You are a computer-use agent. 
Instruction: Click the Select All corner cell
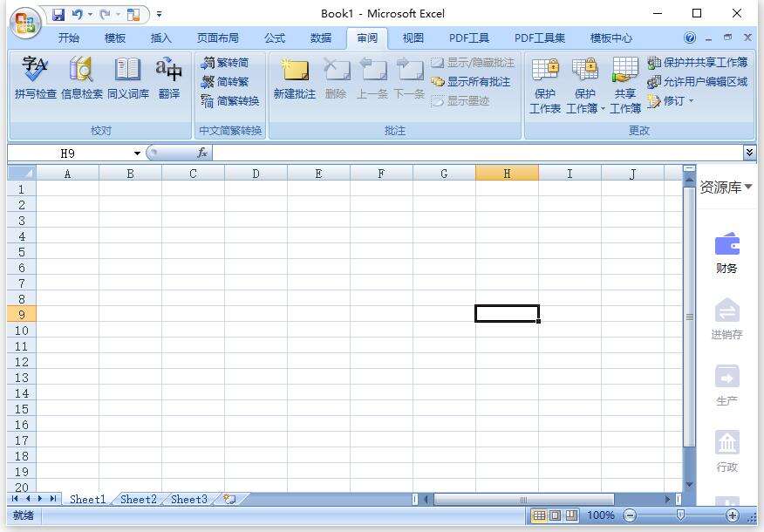pyautogui.click(x=22, y=173)
